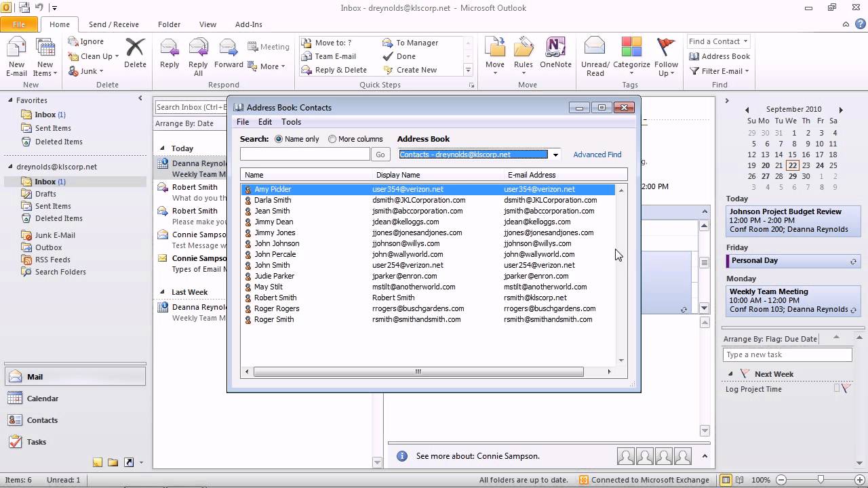Click the Find a Contact box
868x488 pixels.
718,41
